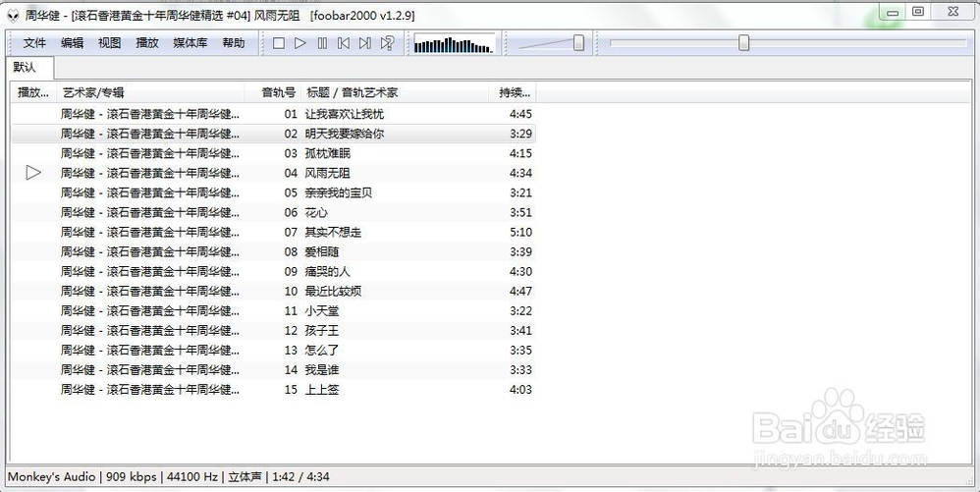Select track 10 最近比较烦

274,292
